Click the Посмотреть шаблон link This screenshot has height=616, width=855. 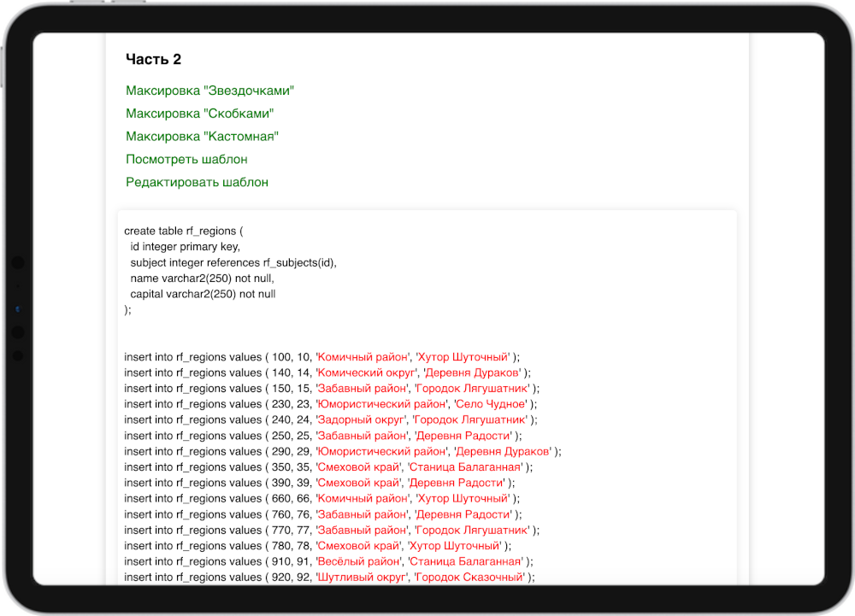pyautogui.click(x=186, y=160)
